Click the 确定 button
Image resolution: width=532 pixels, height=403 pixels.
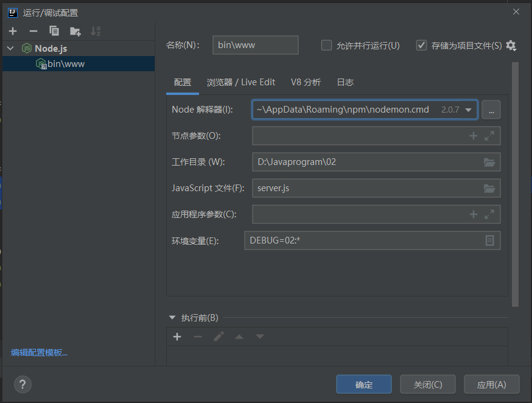[x=363, y=384]
